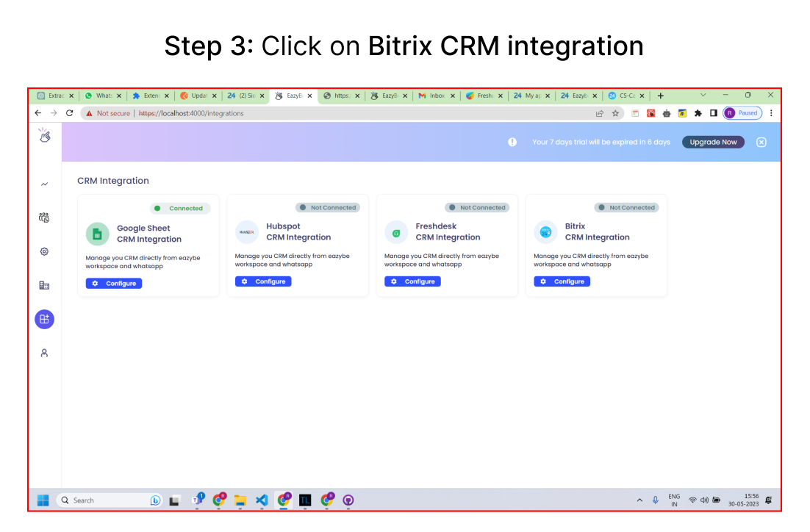The image size is (810, 532).
Task: Select the highlighted Integrations sidebar icon
Action: pyautogui.click(x=44, y=319)
